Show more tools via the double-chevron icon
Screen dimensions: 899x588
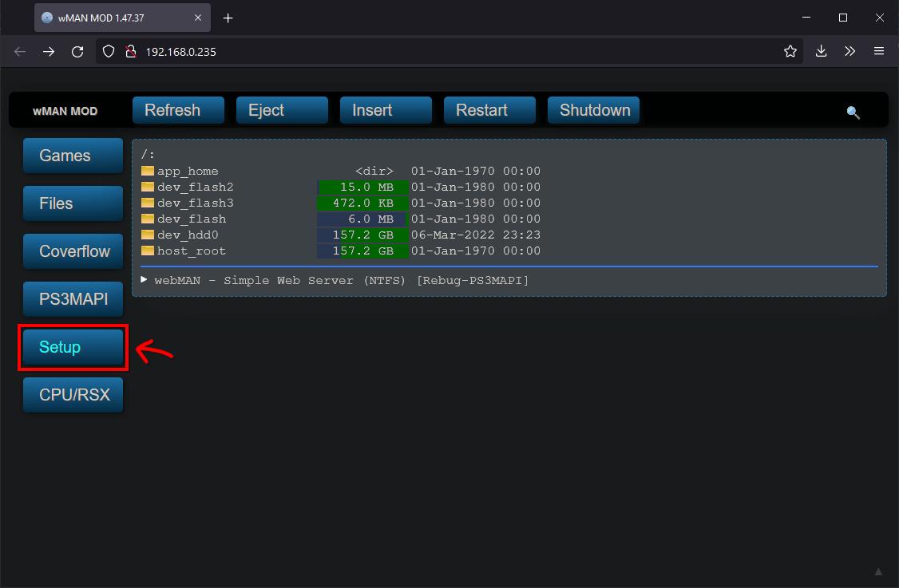(849, 51)
